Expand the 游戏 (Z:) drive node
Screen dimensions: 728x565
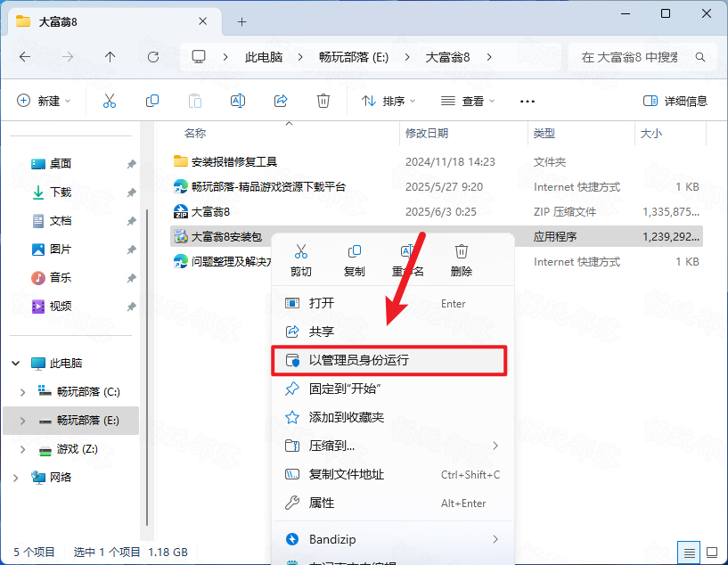click(x=22, y=449)
